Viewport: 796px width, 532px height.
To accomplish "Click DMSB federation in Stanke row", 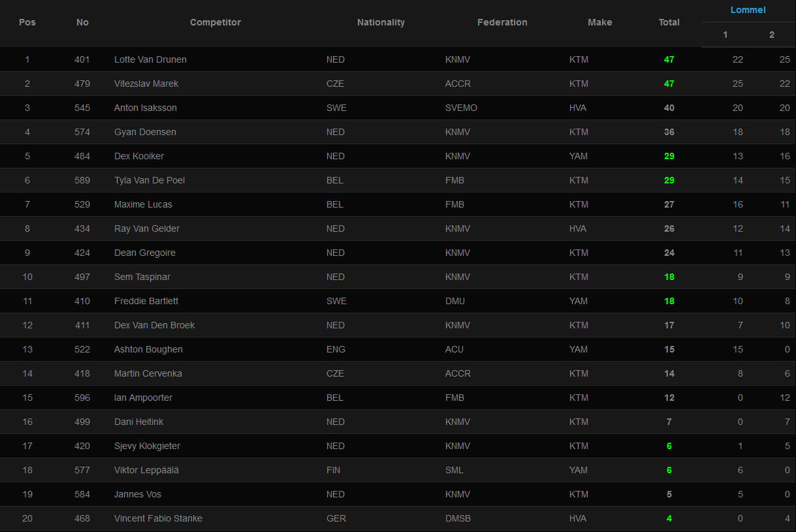I will click(458, 518).
